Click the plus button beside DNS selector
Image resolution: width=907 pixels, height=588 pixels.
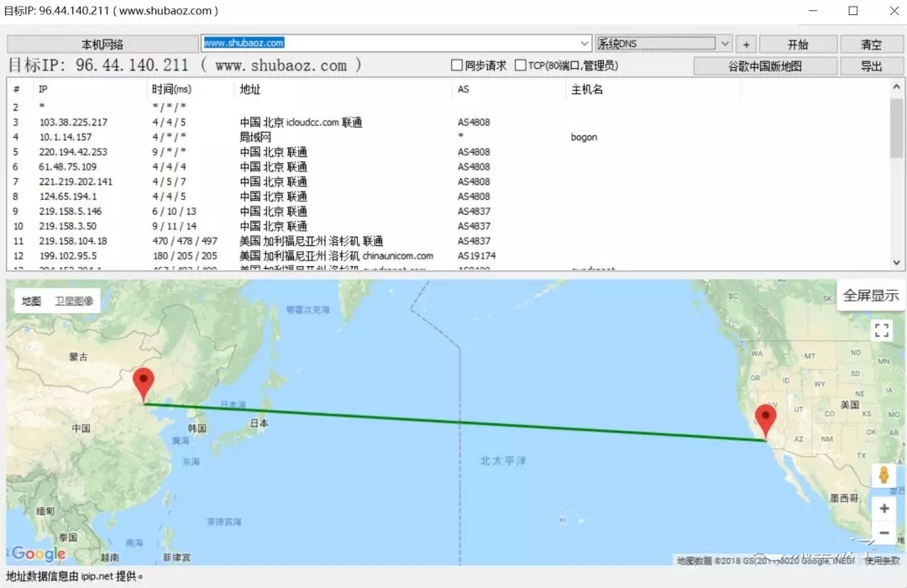(747, 45)
